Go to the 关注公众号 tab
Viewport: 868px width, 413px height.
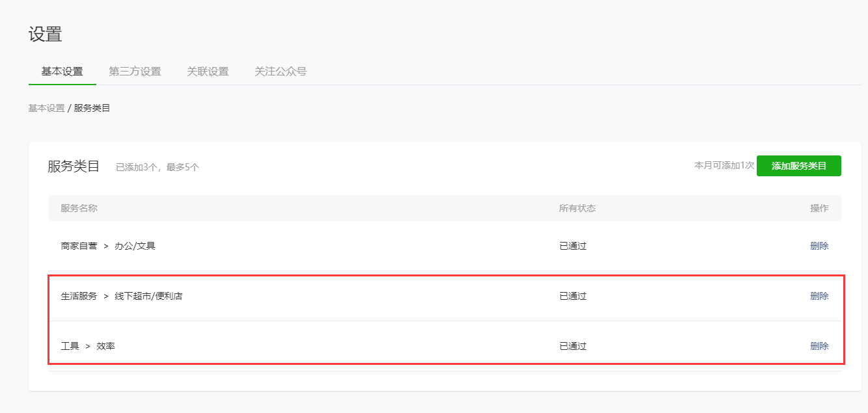tap(280, 72)
